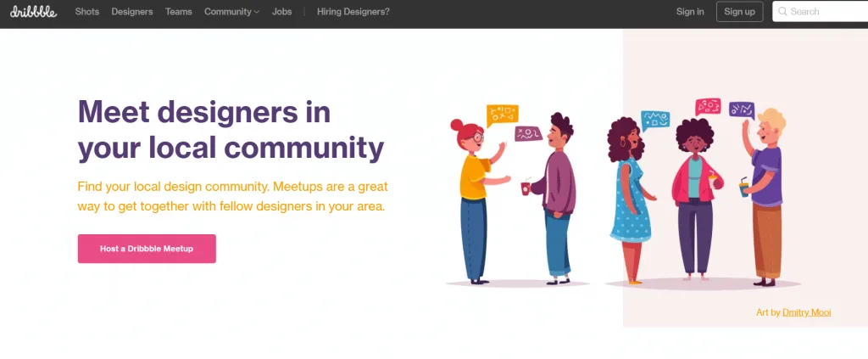Viewport: 868px width, 359px height.
Task: Click the Meet designers headline text
Action: pyautogui.click(x=231, y=130)
